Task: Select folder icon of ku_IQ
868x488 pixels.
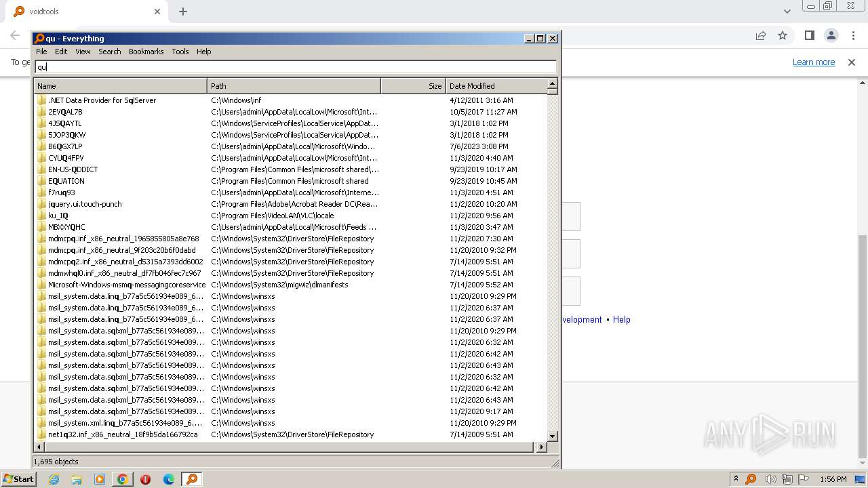Action: (x=42, y=216)
